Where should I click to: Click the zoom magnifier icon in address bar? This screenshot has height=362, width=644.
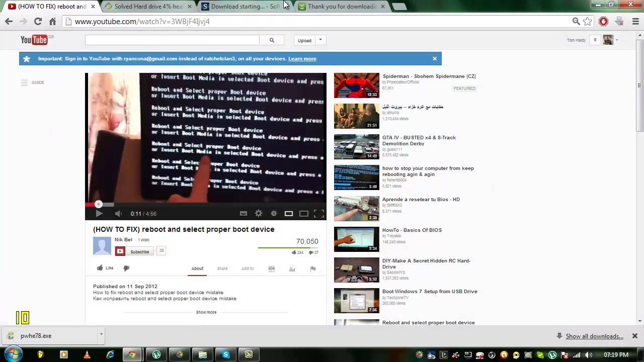click(x=576, y=22)
